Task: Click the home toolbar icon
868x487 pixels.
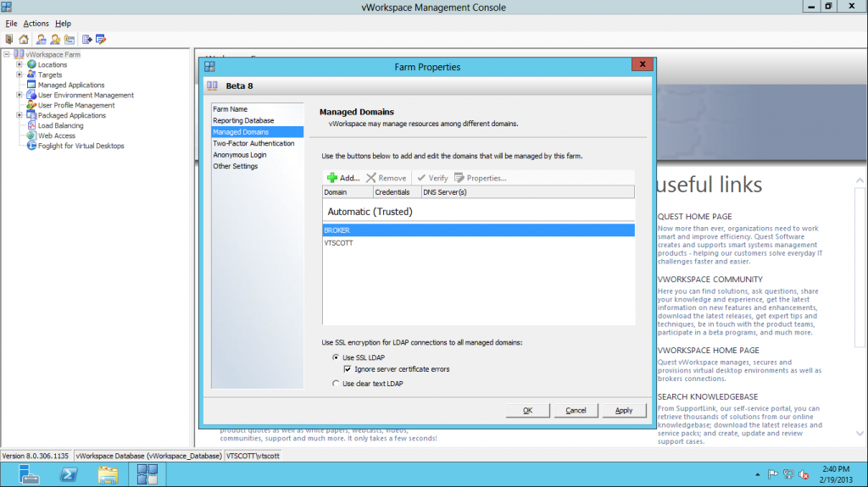Action: tap(24, 39)
